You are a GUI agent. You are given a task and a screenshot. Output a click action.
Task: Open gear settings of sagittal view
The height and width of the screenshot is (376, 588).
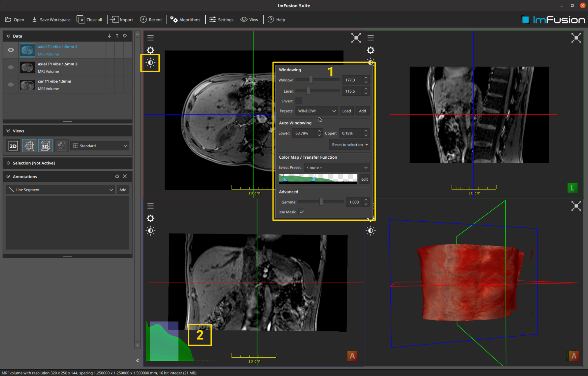(x=370, y=50)
